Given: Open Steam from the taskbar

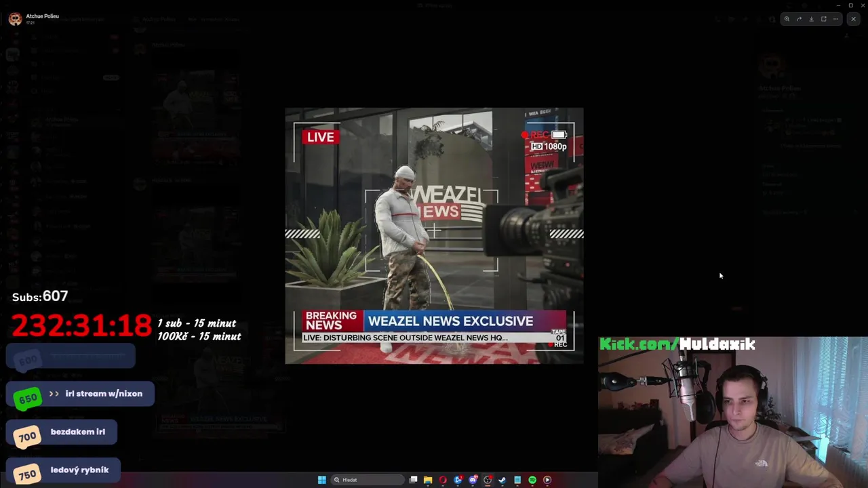Looking at the screenshot, I should 502,480.
